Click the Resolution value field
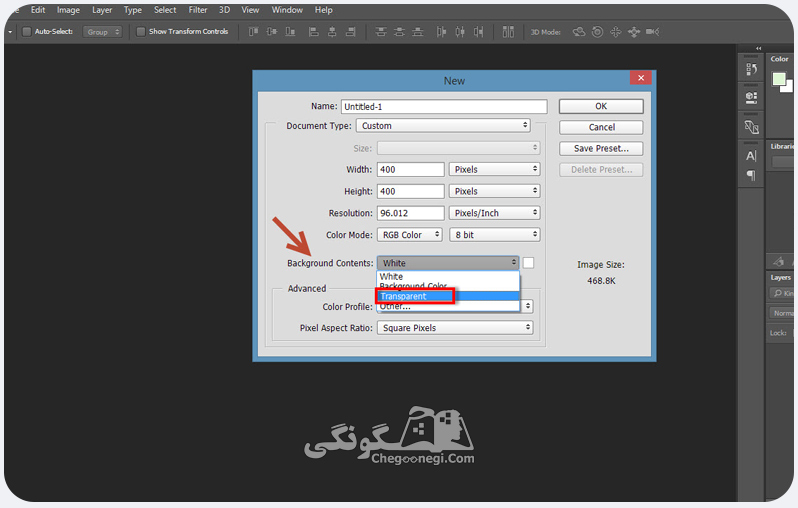Viewport: 798px width, 508px height. point(411,213)
